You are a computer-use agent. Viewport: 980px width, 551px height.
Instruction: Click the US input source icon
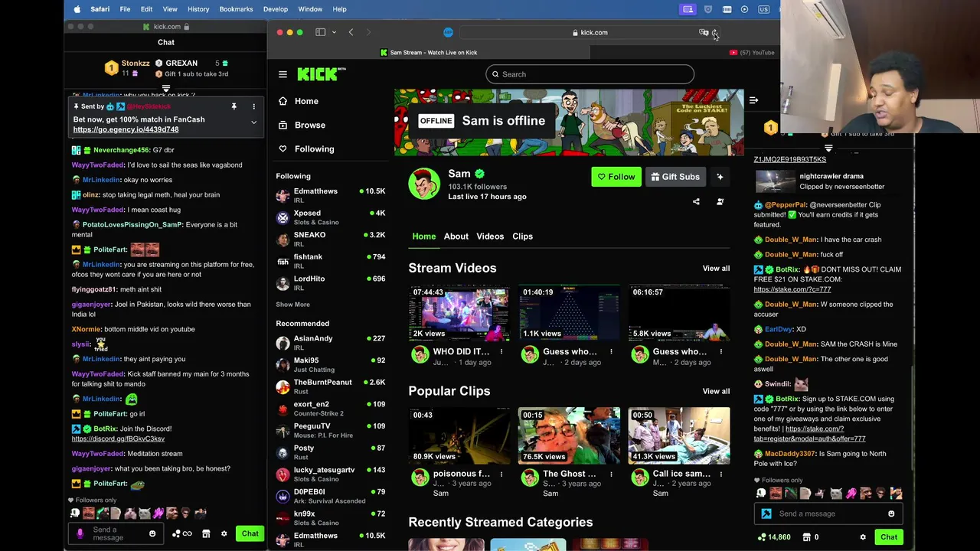pyautogui.click(x=763, y=9)
